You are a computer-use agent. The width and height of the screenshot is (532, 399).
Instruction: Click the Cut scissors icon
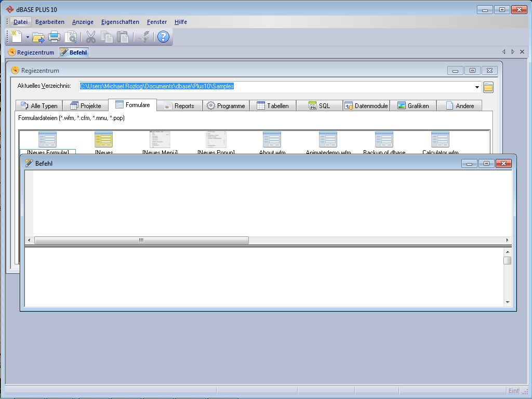click(x=90, y=37)
